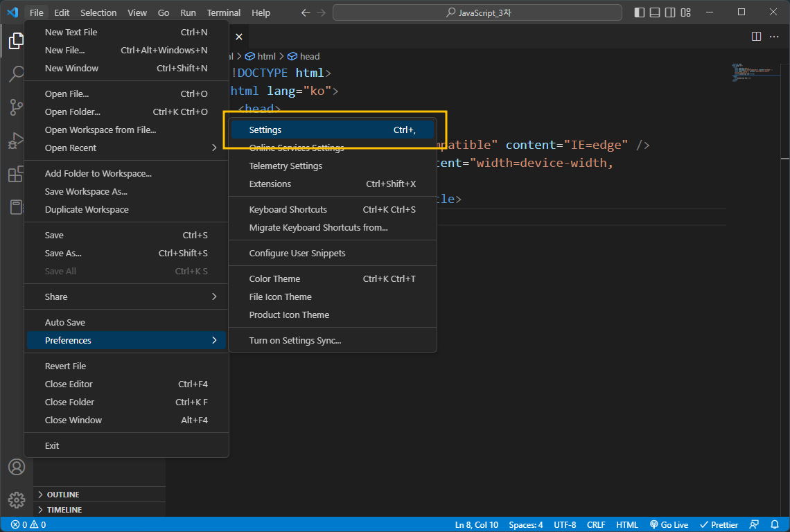790x532 pixels.
Task: Click the Accounts icon in activity bar
Action: 16,467
